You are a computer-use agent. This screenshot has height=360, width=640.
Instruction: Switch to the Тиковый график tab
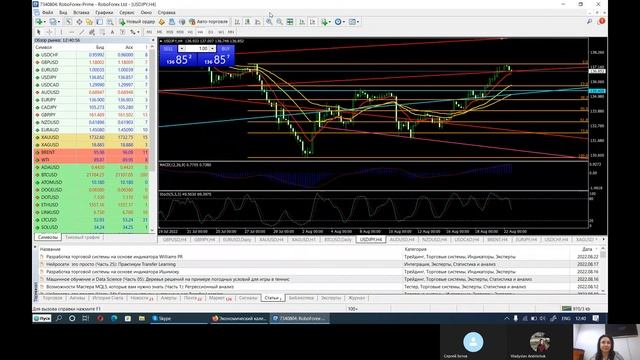coord(82,237)
